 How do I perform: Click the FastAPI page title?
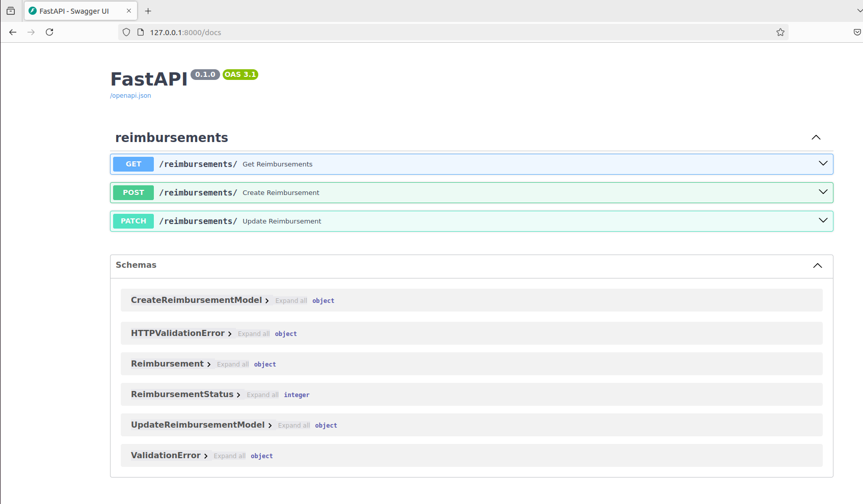[149, 79]
